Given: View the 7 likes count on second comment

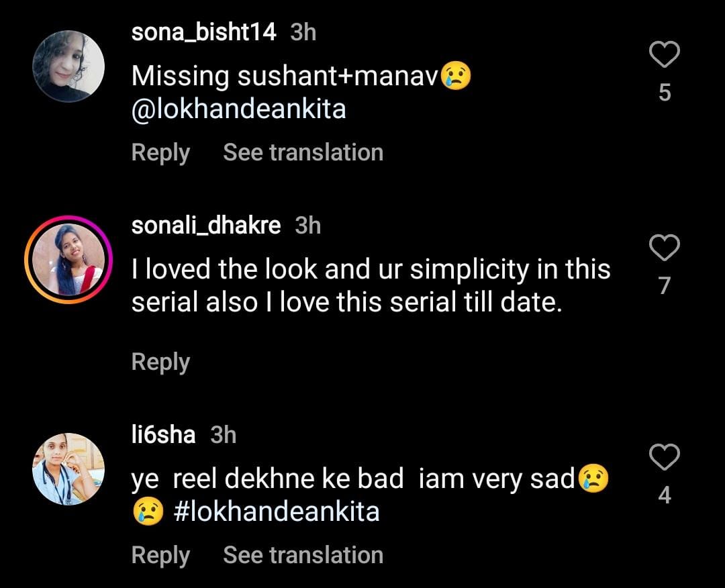Looking at the screenshot, I should point(665,286).
